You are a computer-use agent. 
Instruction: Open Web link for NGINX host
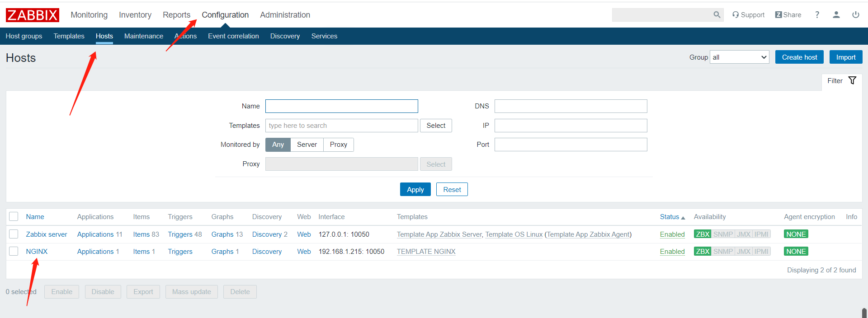(x=304, y=252)
